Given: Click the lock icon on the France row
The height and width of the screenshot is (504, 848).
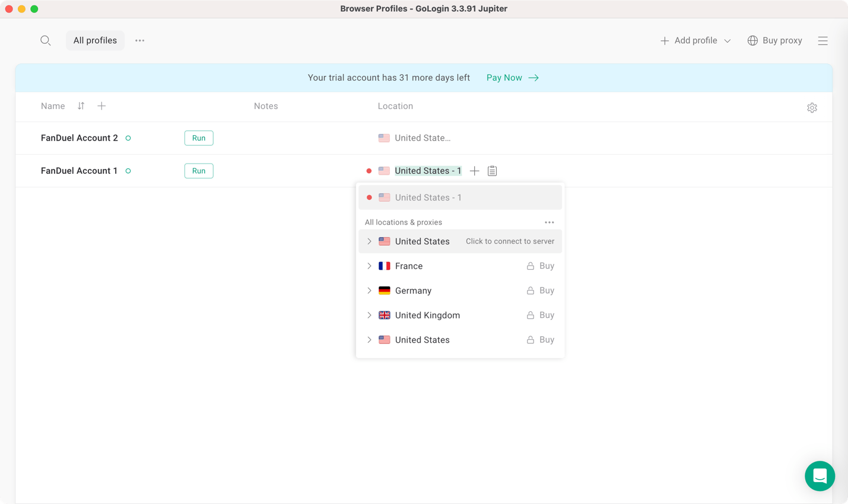Looking at the screenshot, I should [x=531, y=266].
